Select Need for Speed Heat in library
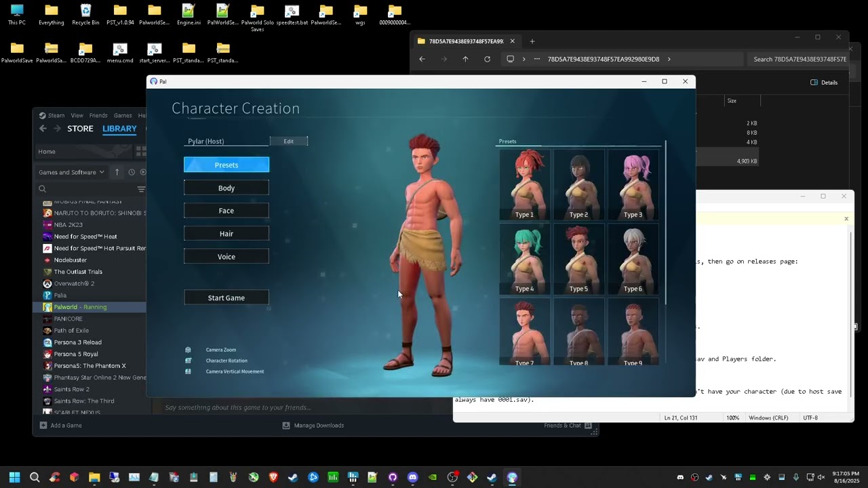 click(x=85, y=237)
